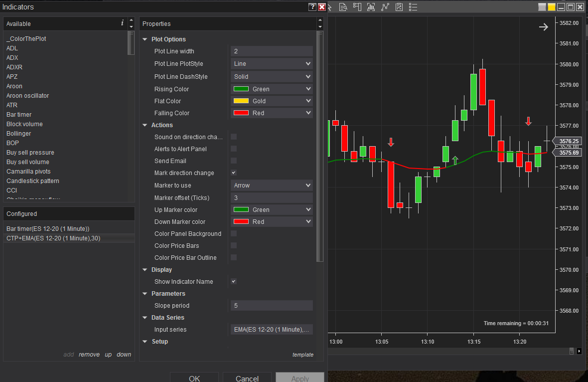Open the Data Series magnifier-document toolbar icon
The width and height of the screenshot is (588, 382).
[343, 7]
